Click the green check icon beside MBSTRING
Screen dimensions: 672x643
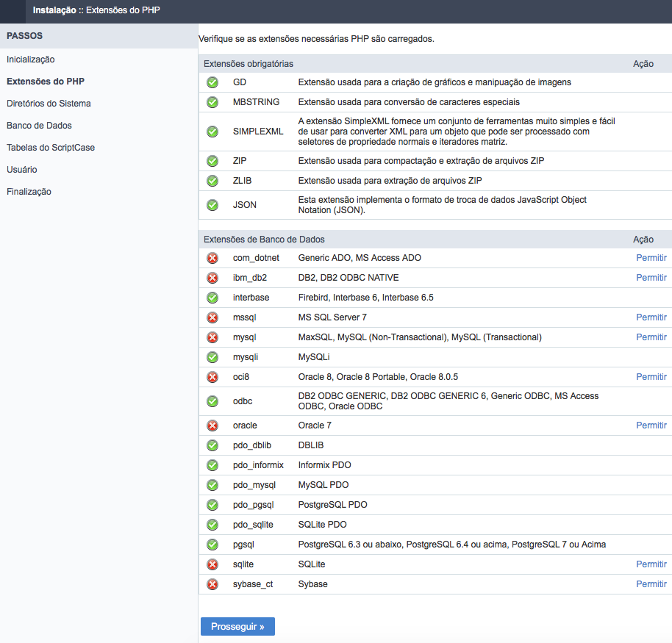[212, 102]
